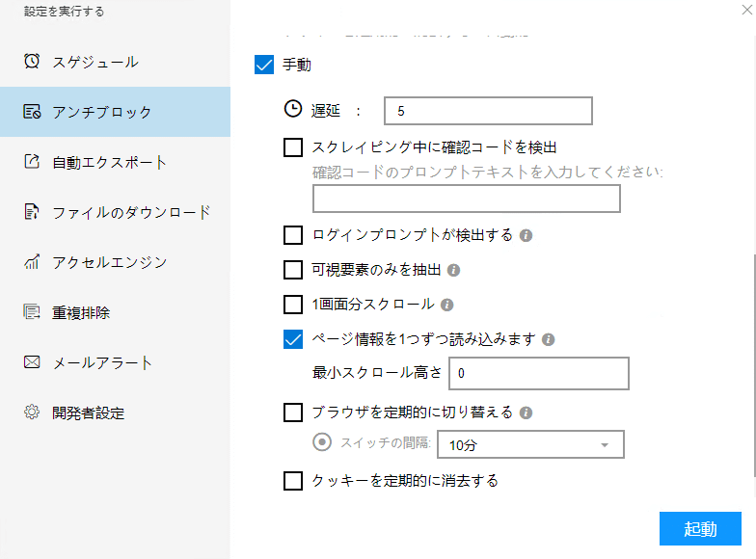The image size is (756, 559).
Task: Click the schedule clock icon in sidebar
Action: [x=32, y=62]
